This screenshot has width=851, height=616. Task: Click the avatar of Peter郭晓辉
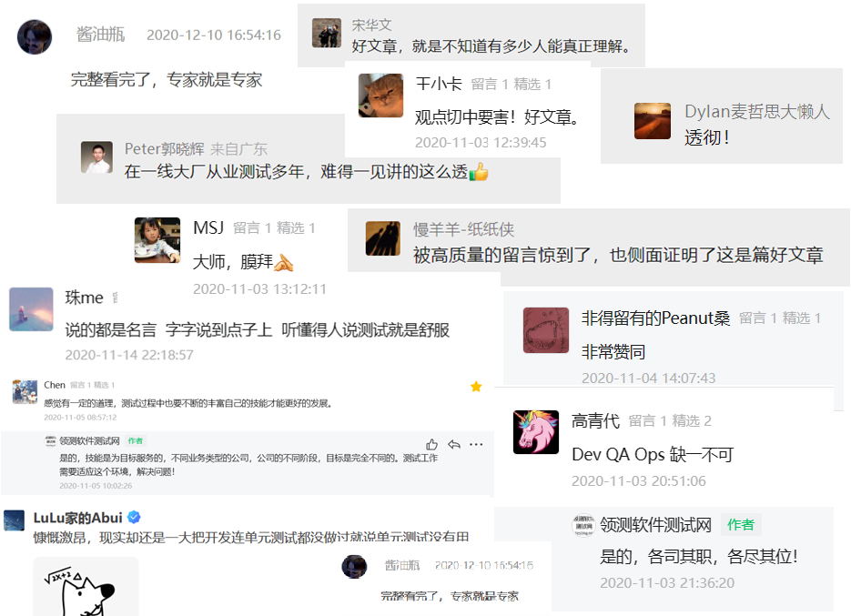pos(96,157)
